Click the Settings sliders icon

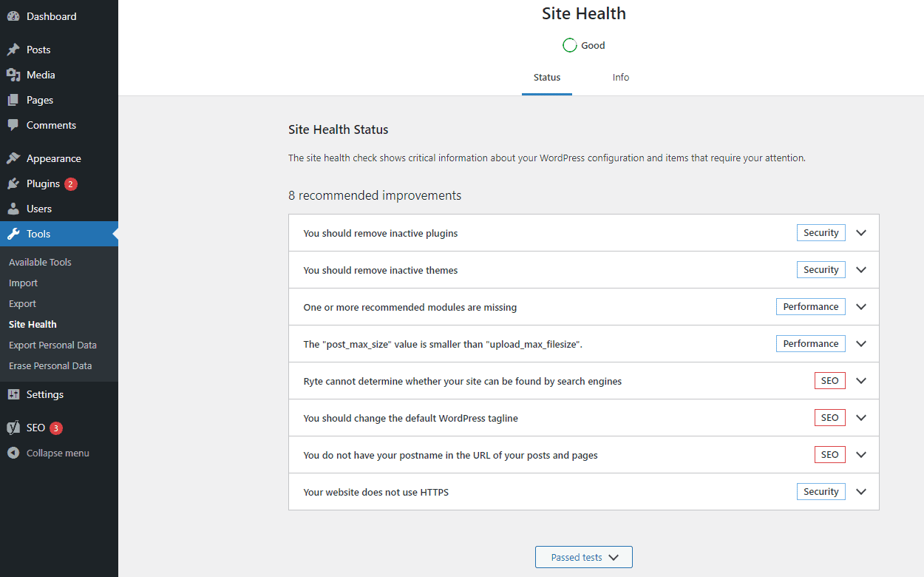point(13,394)
